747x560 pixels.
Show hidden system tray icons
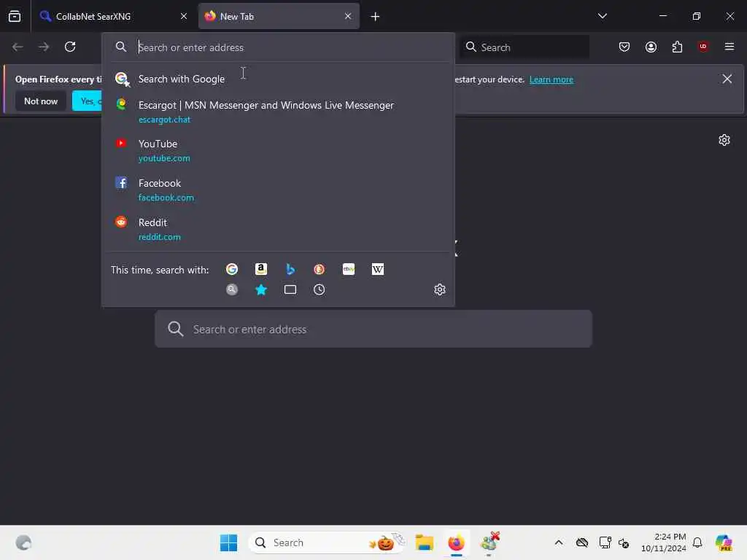559,542
